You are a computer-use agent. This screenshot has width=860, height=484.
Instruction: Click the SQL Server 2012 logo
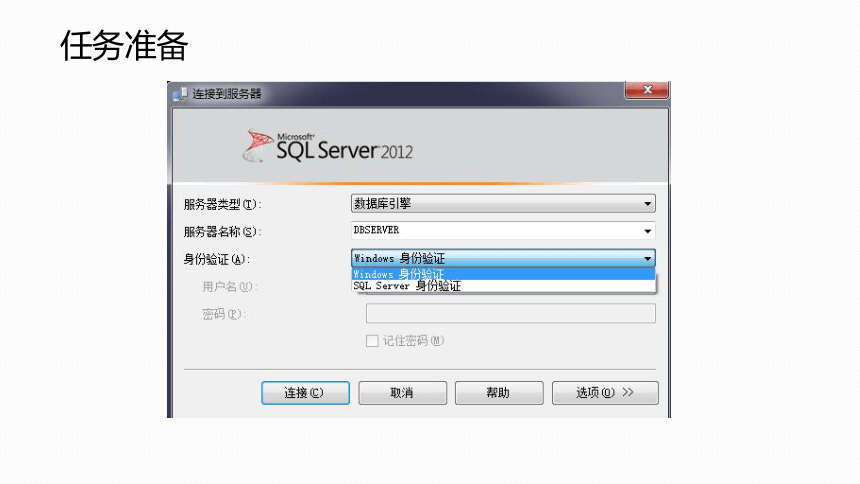[327, 147]
